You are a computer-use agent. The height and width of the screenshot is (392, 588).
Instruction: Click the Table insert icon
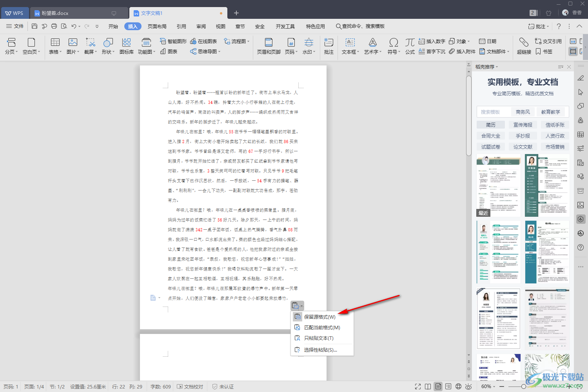[55, 42]
